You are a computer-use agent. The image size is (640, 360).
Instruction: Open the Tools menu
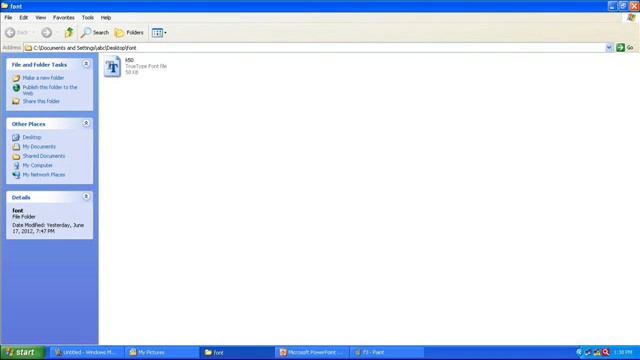pyautogui.click(x=88, y=18)
